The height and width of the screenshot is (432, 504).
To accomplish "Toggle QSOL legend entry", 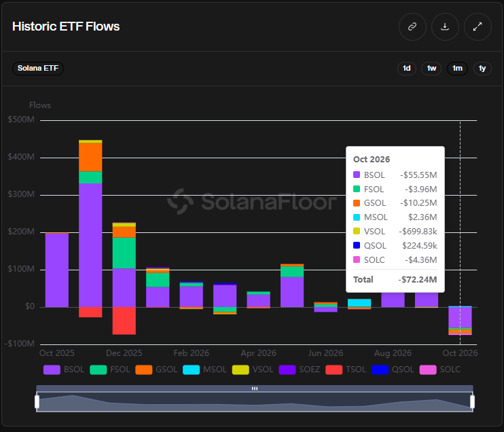I will click(393, 370).
